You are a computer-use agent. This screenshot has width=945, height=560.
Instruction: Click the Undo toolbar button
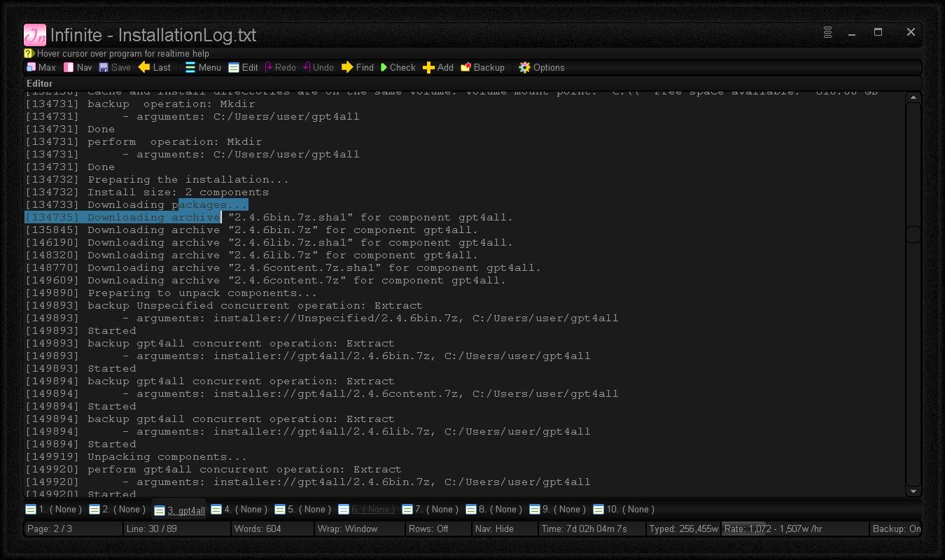(x=318, y=67)
